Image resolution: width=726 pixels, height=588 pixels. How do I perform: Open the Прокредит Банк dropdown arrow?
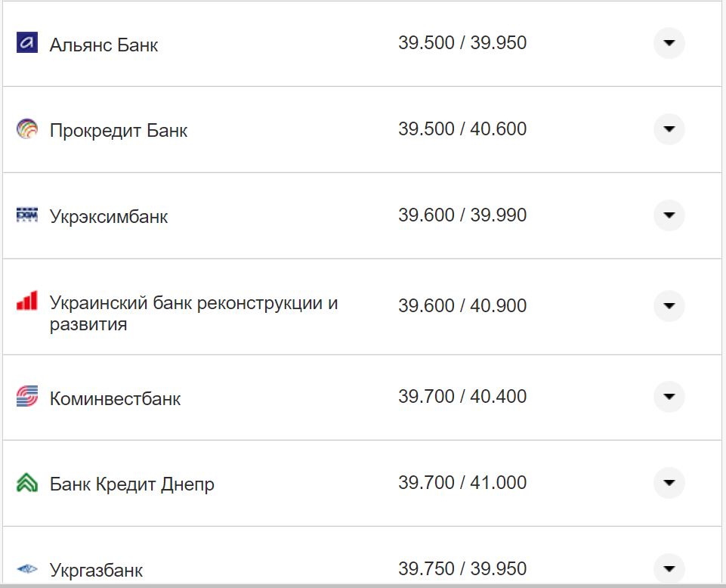pos(668,129)
